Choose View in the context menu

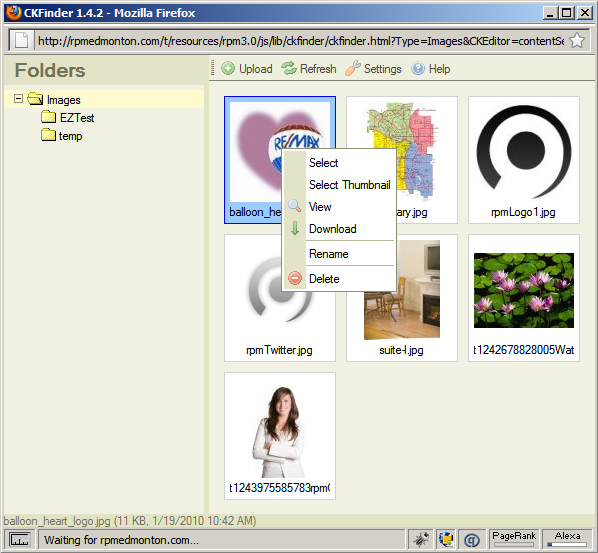pos(320,207)
